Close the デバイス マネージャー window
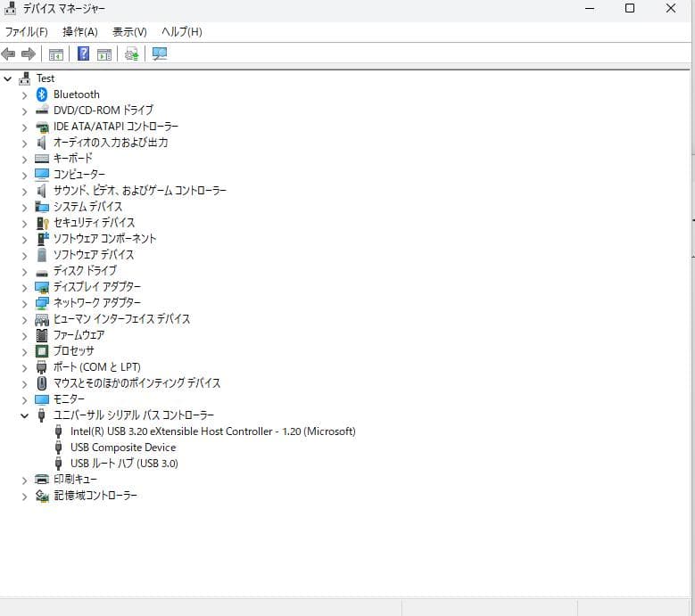Screen dimensions: 695x616 pos(671,8)
